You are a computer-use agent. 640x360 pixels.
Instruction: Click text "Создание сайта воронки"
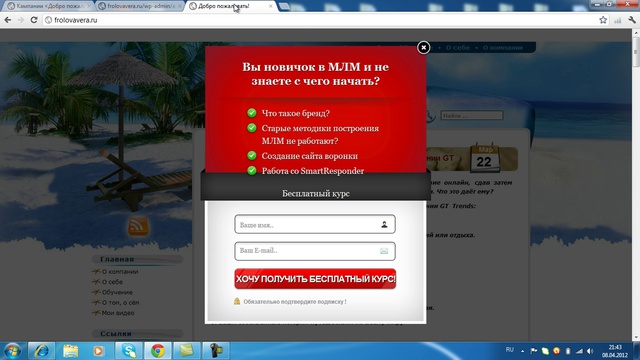coord(309,156)
